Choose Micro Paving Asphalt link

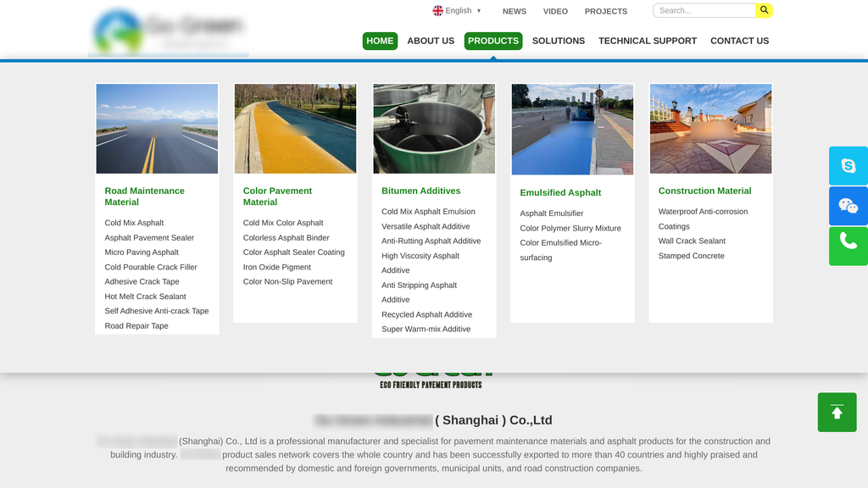(x=142, y=252)
